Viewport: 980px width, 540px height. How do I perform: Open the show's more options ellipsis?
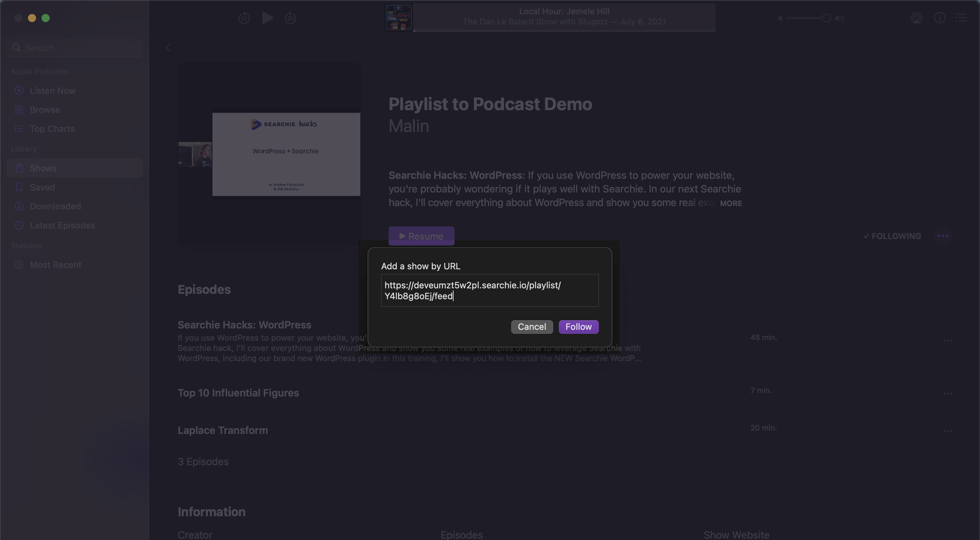tap(943, 236)
